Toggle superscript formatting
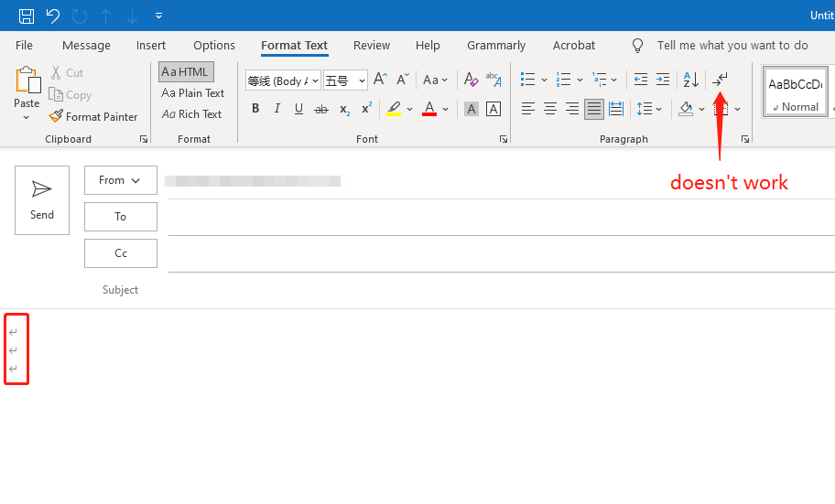Image resolution: width=835 pixels, height=504 pixels. pos(366,109)
